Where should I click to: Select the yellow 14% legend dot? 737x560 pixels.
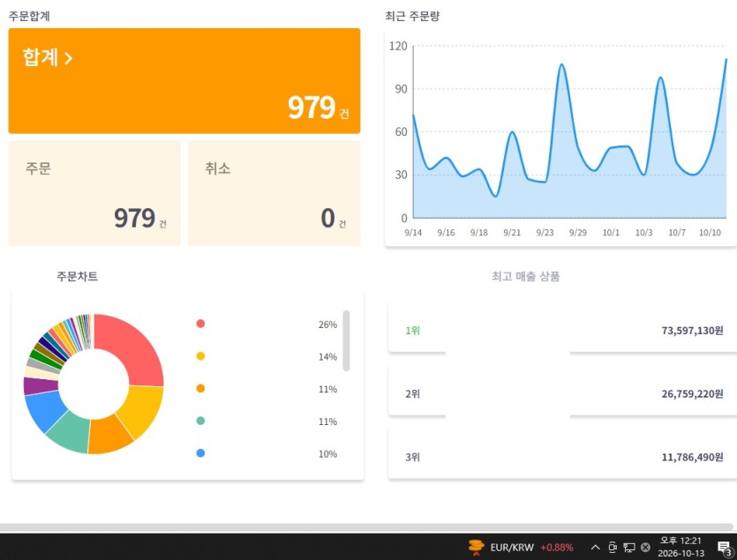coord(200,356)
